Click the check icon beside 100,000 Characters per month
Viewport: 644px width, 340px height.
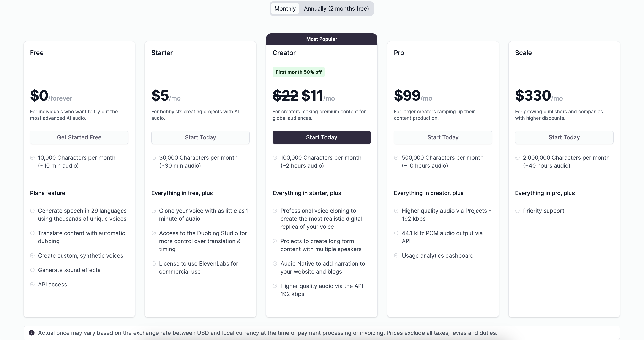(x=275, y=158)
